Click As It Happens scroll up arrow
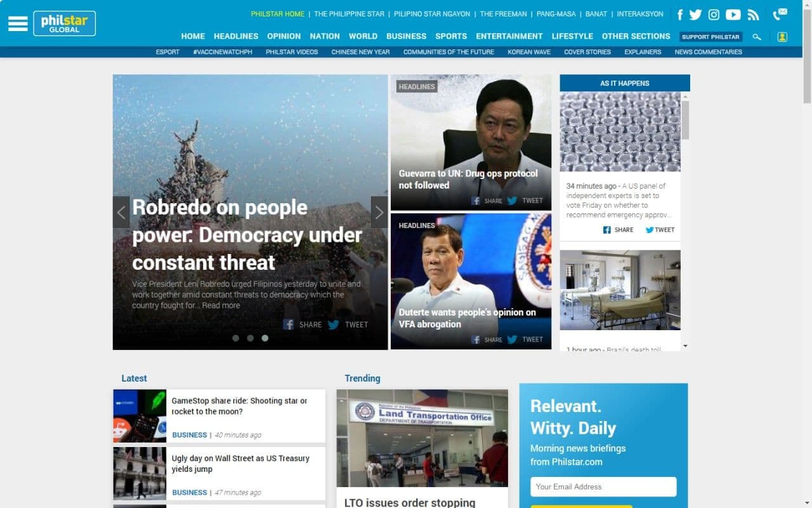Viewport: 812px width, 508px height. coord(685,96)
